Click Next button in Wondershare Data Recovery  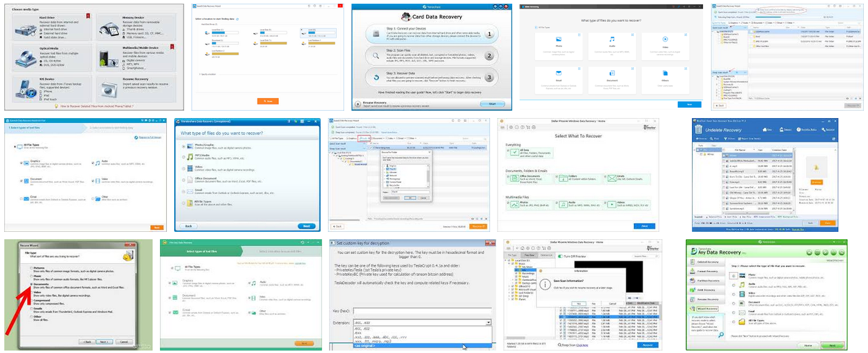[x=307, y=226]
